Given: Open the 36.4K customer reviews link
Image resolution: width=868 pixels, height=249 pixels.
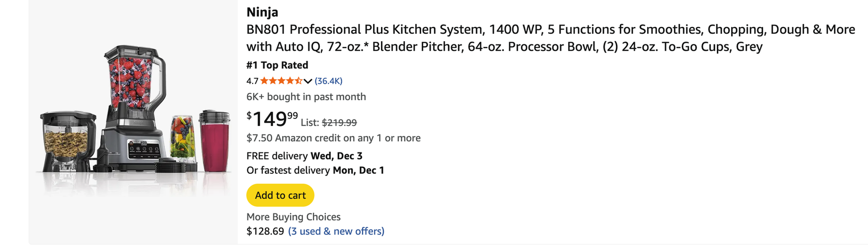Looking at the screenshot, I should click(x=328, y=81).
